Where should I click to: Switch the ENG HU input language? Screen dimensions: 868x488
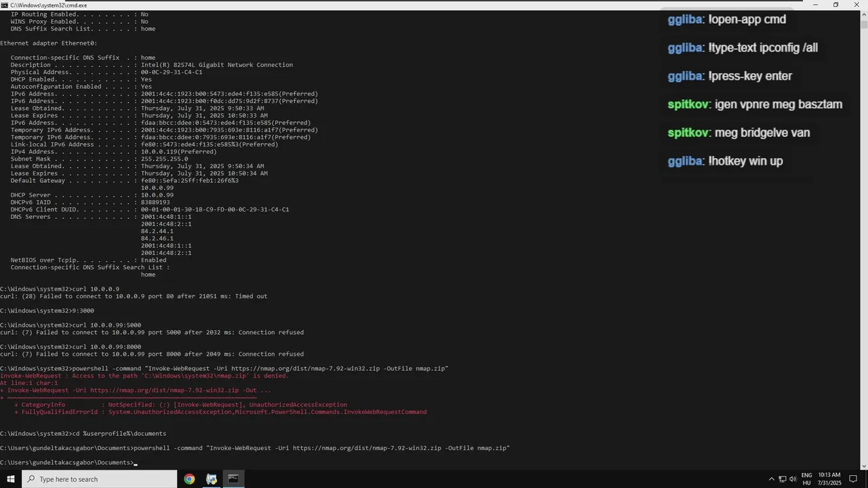[807, 479]
